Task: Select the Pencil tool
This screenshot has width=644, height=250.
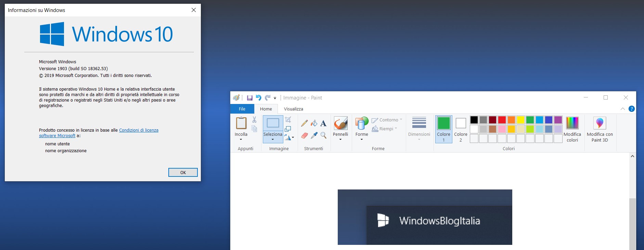Action: click(x=304, y=123)
